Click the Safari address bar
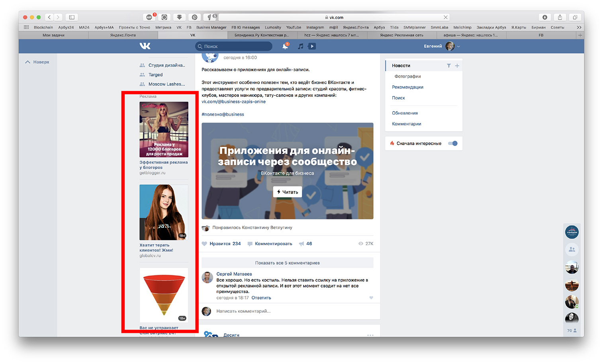 334,17
